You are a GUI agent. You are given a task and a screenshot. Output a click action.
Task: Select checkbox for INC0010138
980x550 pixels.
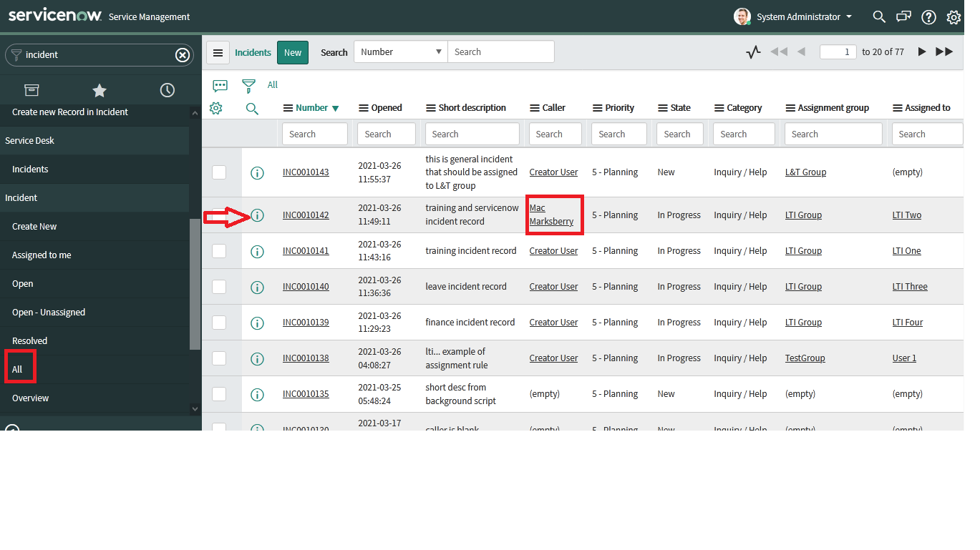(x=219, y=358)
